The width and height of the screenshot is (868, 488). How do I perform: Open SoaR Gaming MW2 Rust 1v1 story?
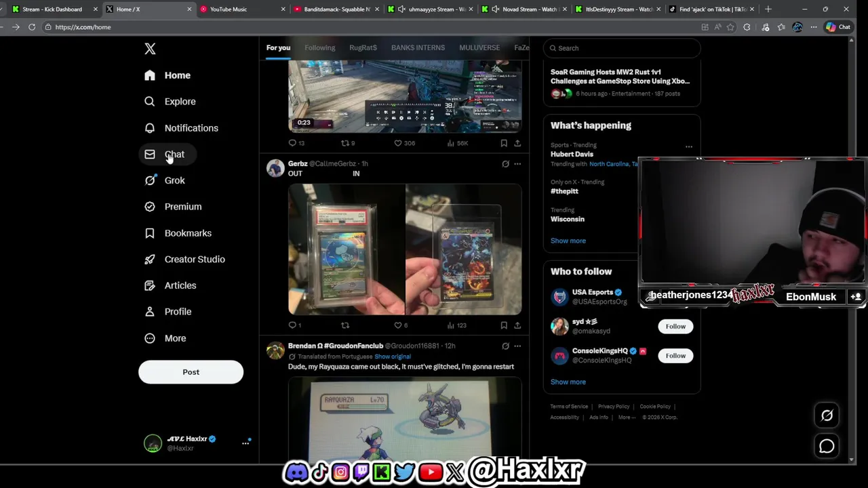tap(622, 82)
